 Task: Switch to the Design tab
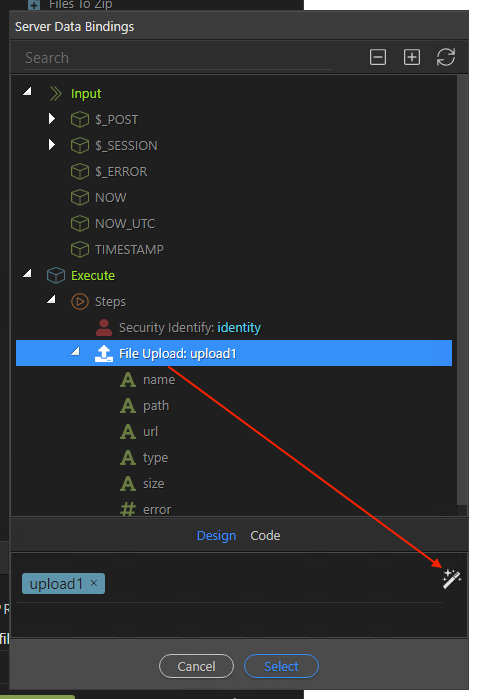216,535
